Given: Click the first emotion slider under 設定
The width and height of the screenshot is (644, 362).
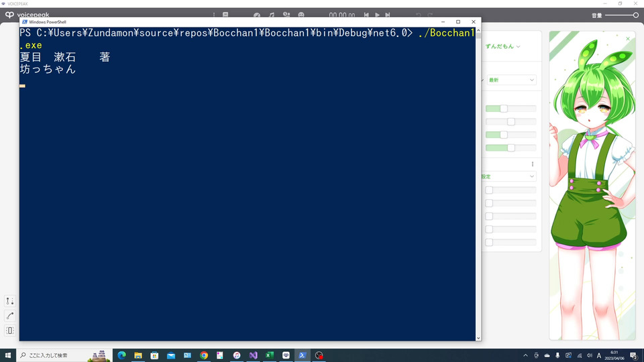Looking at the screenshot, I should pyautogui.click(x=511, y=190).
